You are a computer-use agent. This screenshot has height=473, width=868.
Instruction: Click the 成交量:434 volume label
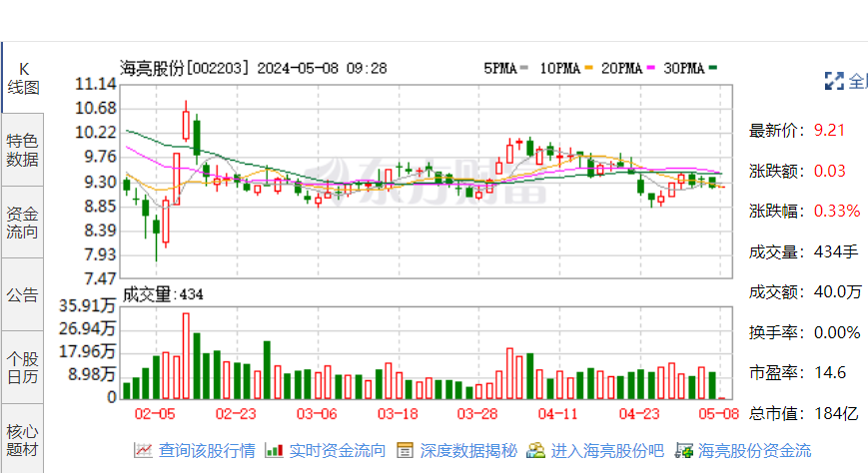163,294
